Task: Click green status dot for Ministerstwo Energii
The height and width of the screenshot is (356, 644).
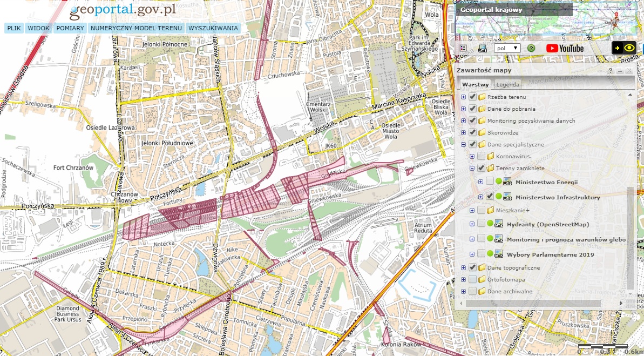Action: point(499,182)
